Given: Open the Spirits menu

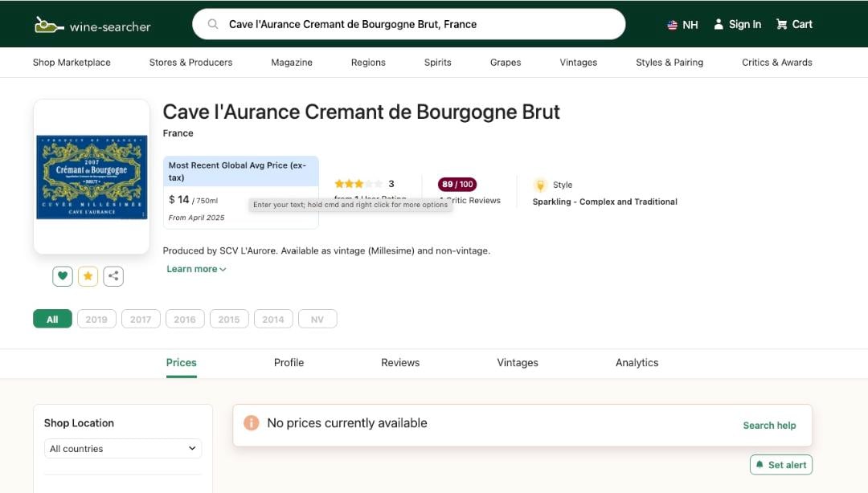Looking at the screenshot, I should [438, 63].
